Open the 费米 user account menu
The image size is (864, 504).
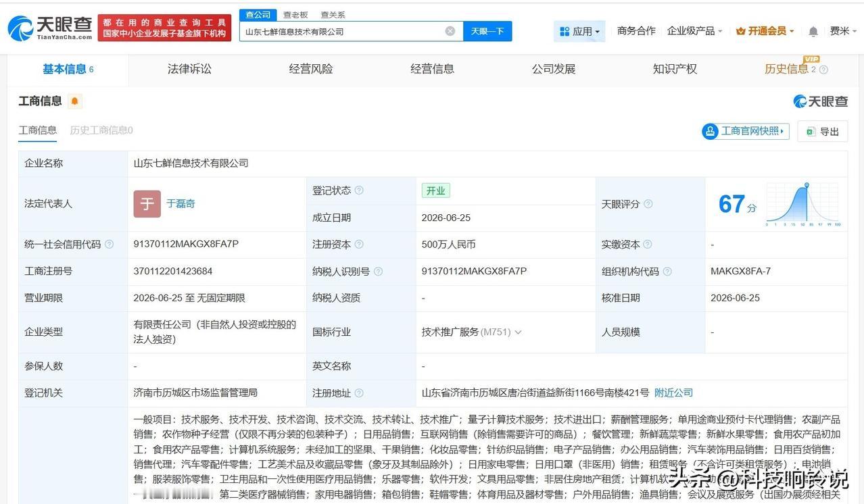click(843, 31)
